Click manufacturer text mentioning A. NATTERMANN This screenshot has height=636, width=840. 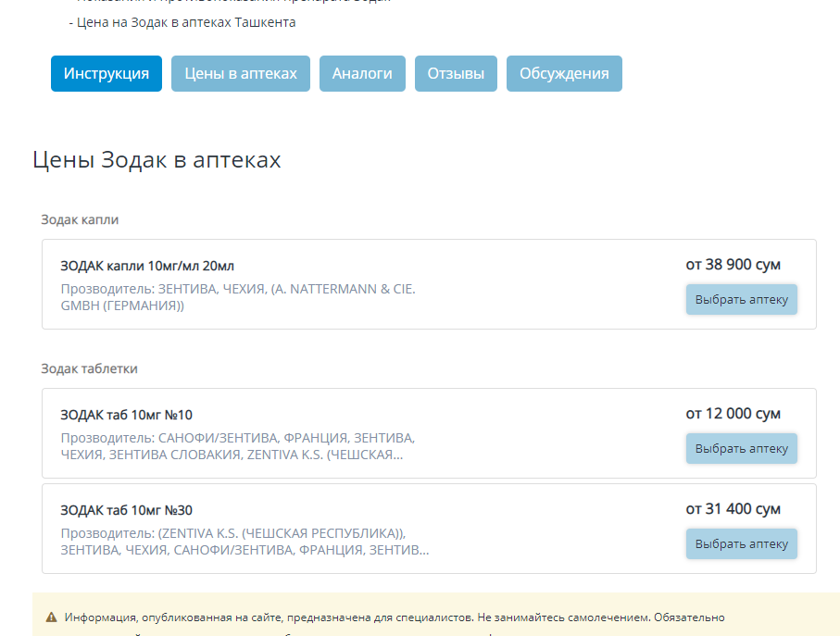tap(238, 297)
